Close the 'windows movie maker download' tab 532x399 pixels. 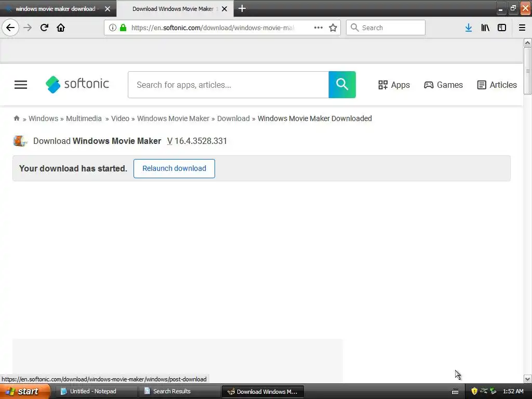click(108, 9)
